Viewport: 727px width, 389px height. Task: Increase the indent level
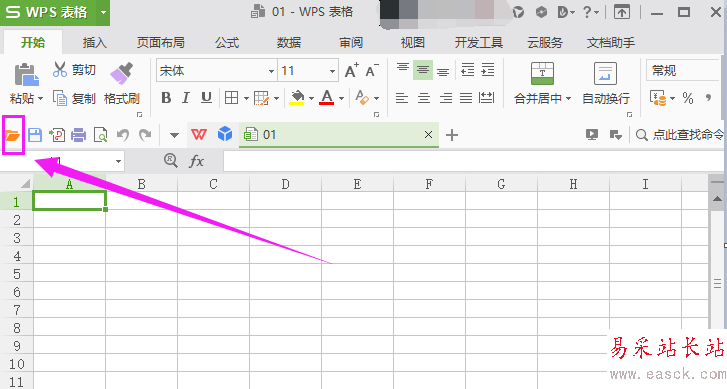coord(488,70)
